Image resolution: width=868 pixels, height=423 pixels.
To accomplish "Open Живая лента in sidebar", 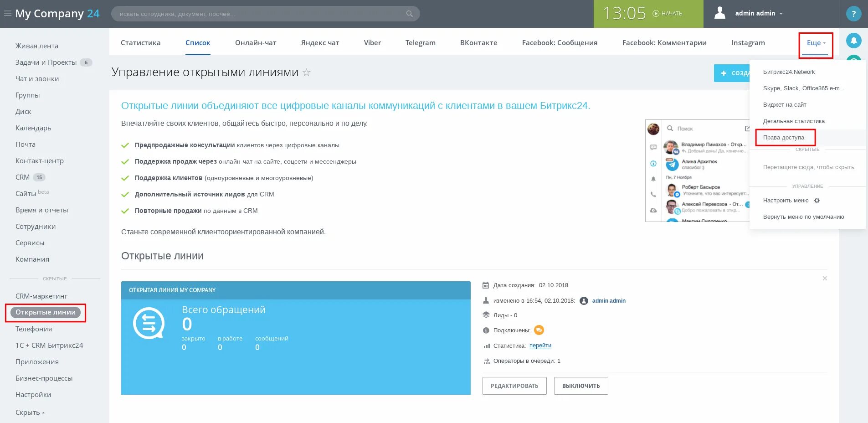I will point(37,46).
